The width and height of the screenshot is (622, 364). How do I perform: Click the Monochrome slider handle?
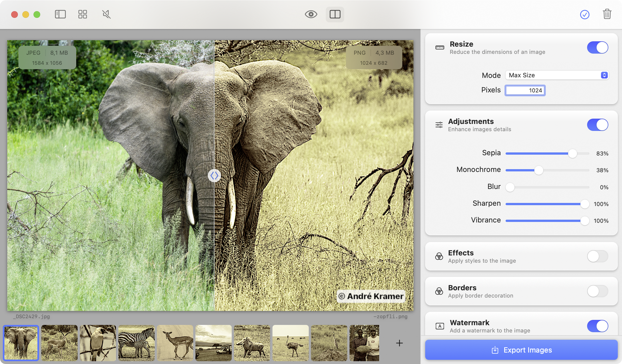[539, 170]
